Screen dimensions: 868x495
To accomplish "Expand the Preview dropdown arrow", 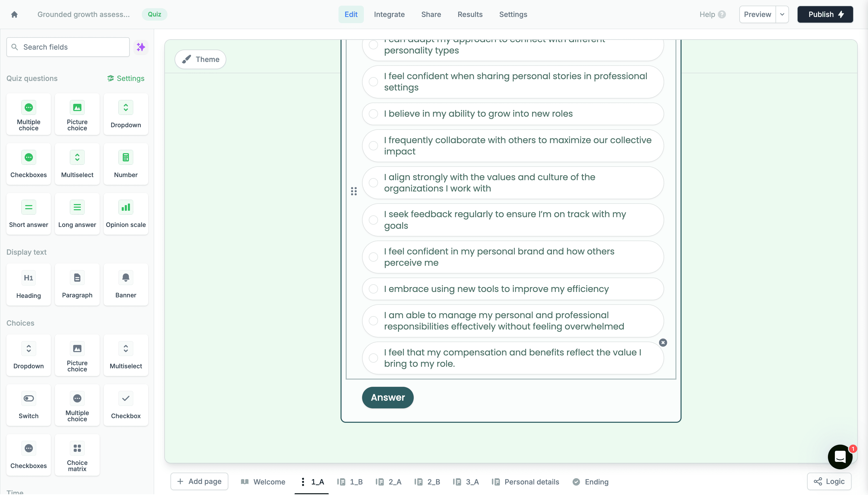I will tap(782, 14).
